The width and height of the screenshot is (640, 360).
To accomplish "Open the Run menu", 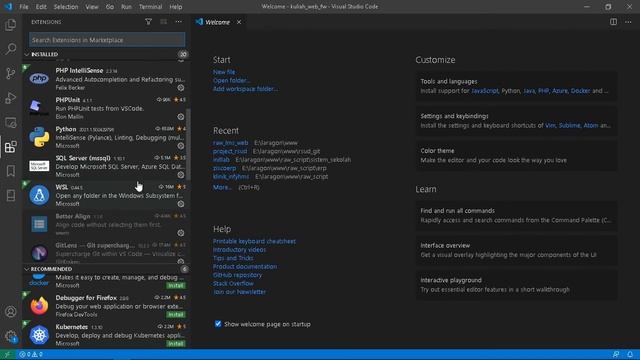I will click(x=127, y=7).
